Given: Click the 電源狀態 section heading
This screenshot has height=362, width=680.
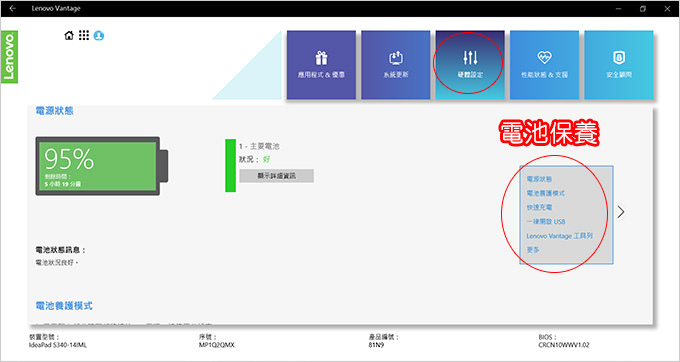Looking at the screenshot, I should (x=54, y=111).
